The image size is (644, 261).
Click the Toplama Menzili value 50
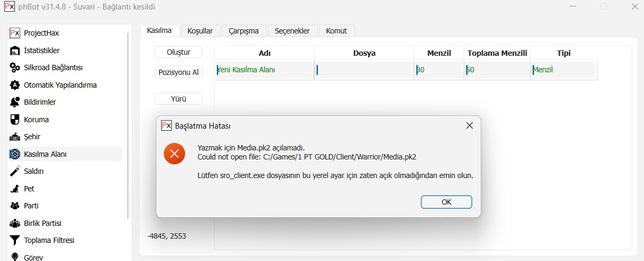(x=497, y=70)
